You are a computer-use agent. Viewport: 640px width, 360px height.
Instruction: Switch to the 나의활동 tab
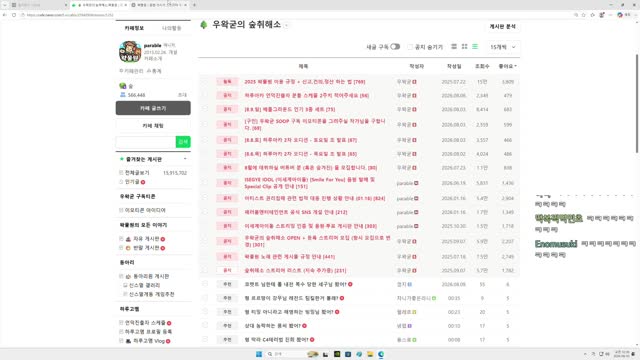171,28
